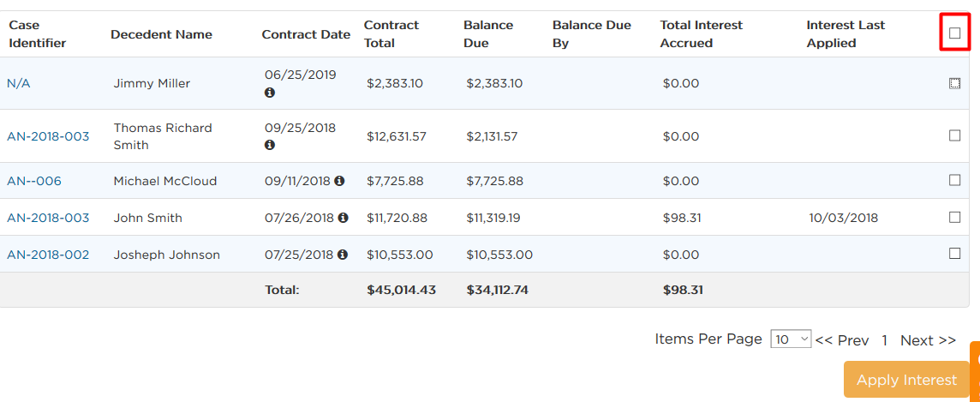
Task: Select checkbox for Thomas Richard Smith row
Action: click(954, 135)
